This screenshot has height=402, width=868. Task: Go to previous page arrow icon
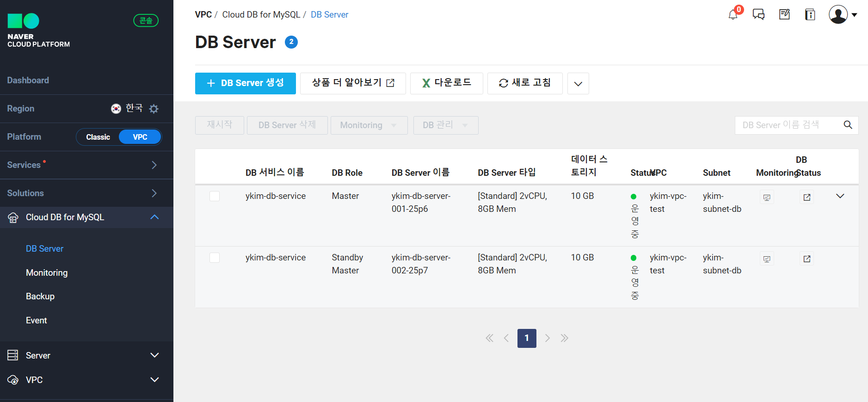pyautogui.click(x=506, y=338)
